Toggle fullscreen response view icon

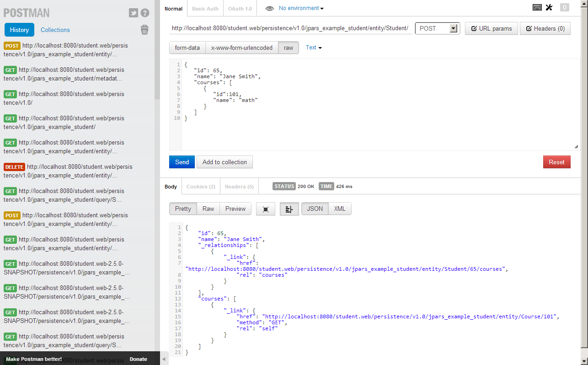click(266, 209)
